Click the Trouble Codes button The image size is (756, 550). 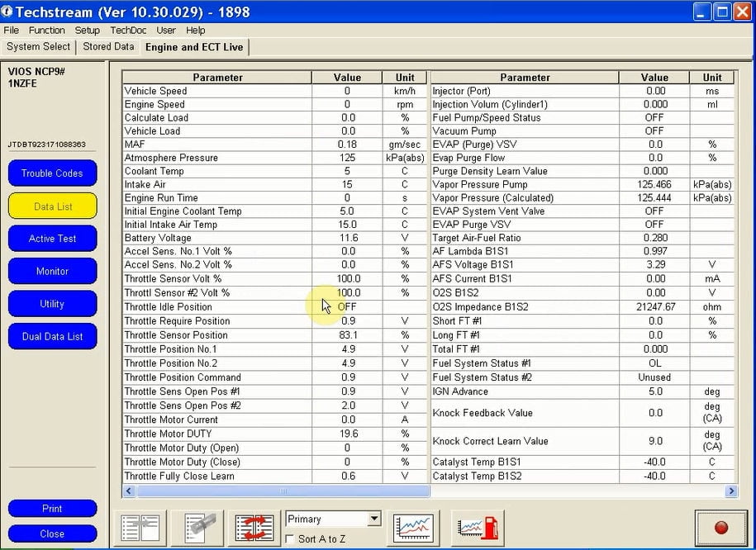52,173
